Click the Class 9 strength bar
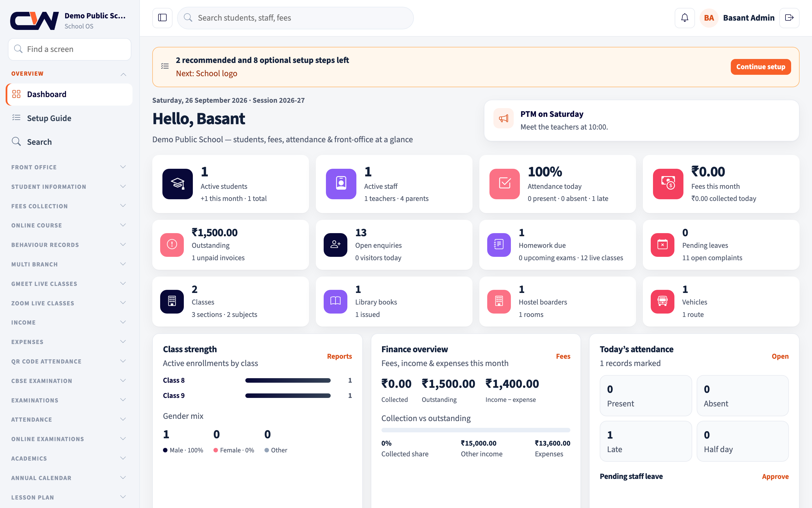The image size is (812, 508). pyautogui.click(x=288, y=395)
